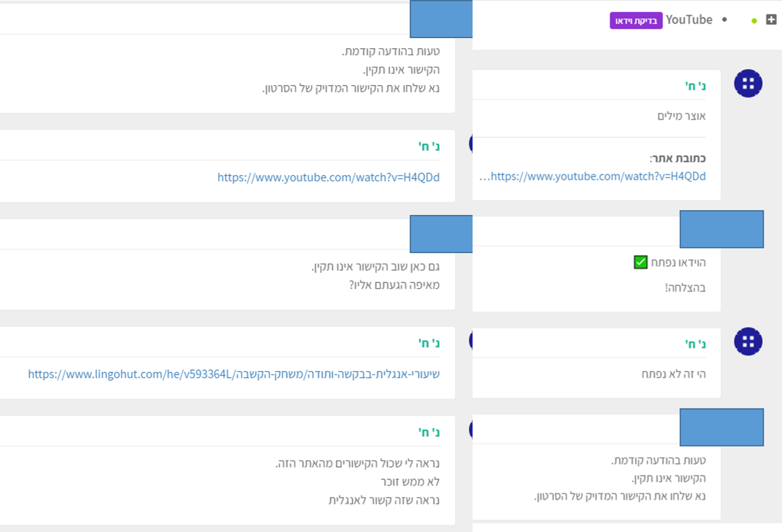Click the partial avatar beside the left YouTube link post

[x=471, y=143]
